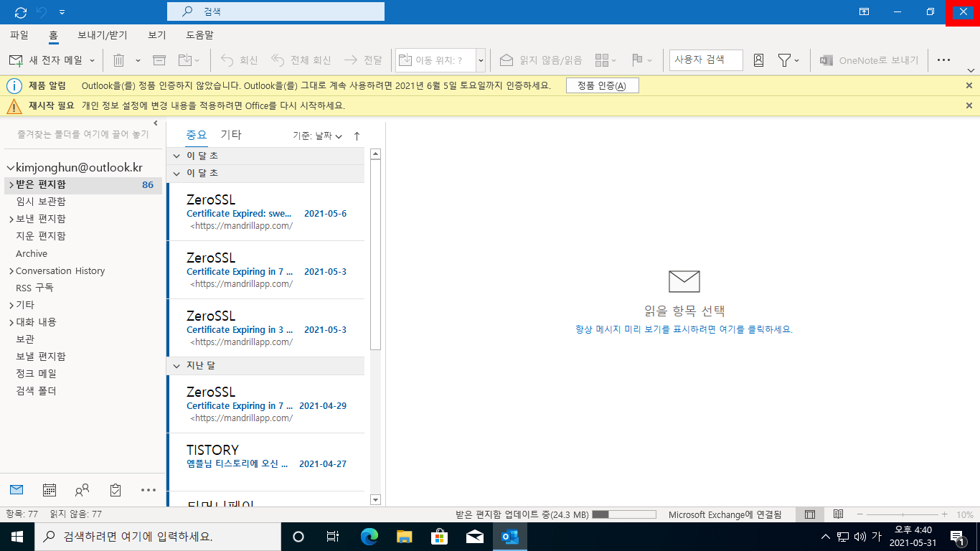Dismiss the 재시작 필요 notification bar

pos(969,105)
